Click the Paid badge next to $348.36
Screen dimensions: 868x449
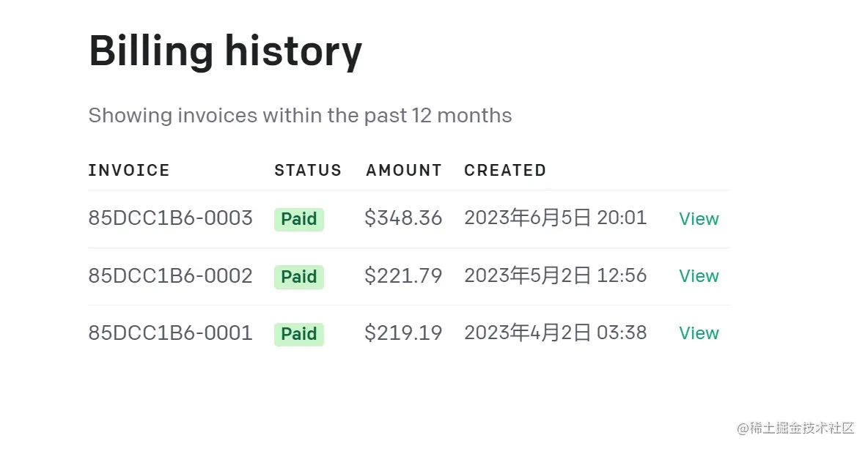tap(299, 219)
